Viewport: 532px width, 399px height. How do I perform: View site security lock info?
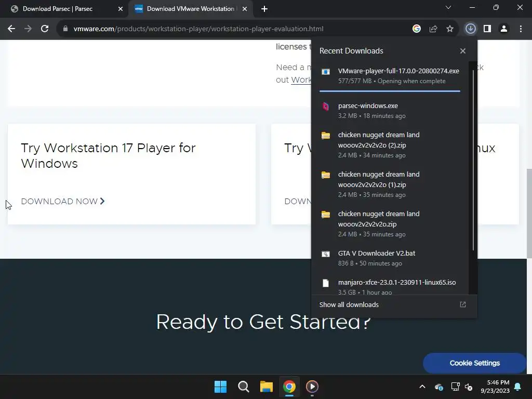[65, 29]
